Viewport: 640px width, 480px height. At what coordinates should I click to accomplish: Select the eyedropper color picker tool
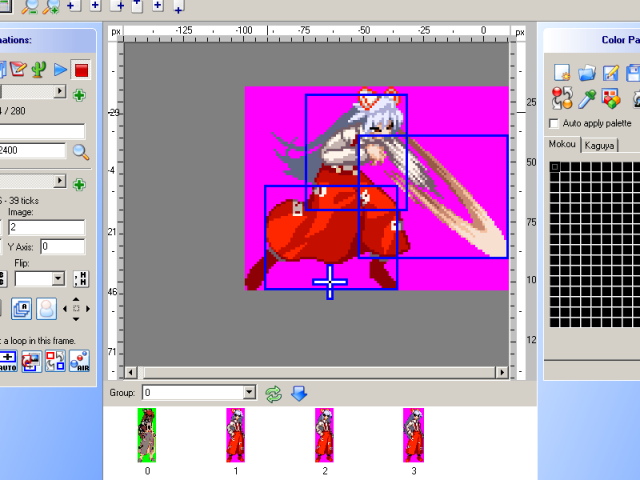click(x=587, y=98)
